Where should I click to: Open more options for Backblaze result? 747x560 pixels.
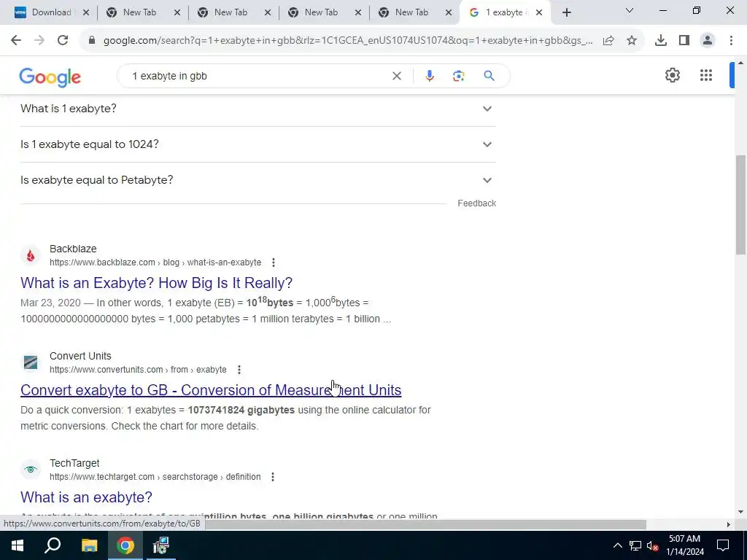pyautogui.click(x=273, y=262)
